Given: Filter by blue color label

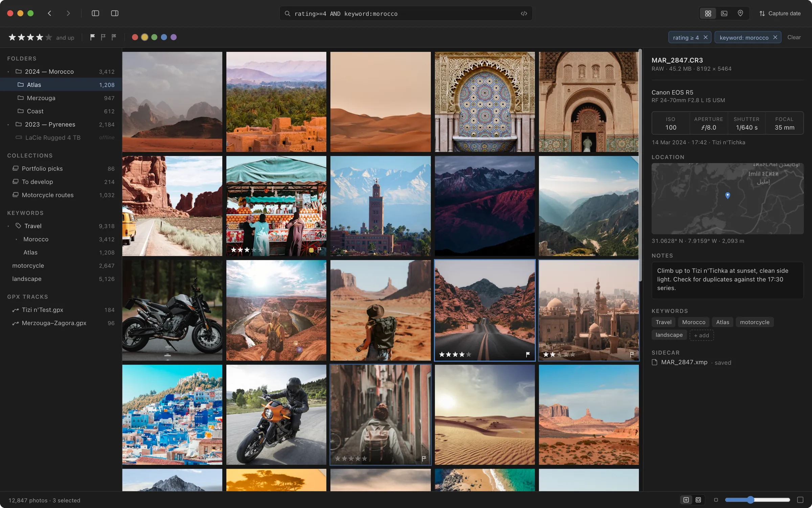Looking at the screenshot, I should click(164, 37).
